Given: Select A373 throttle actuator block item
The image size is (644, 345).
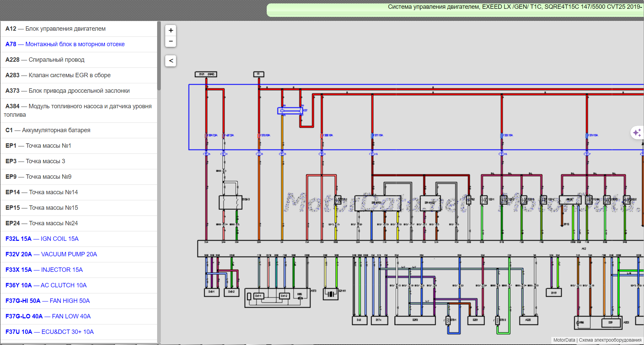Looking at the screenshot, I should point(67,91).
